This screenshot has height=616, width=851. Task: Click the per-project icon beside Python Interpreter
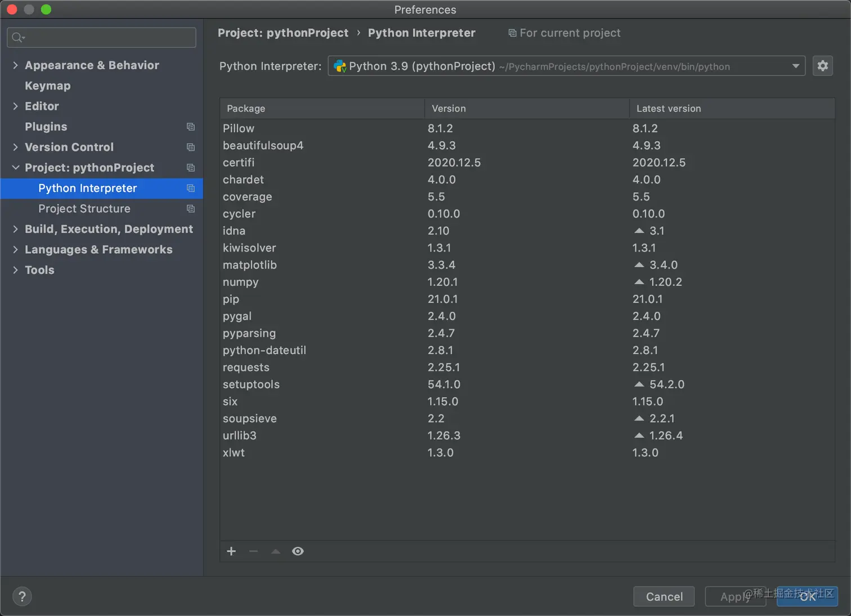point(190,188)
